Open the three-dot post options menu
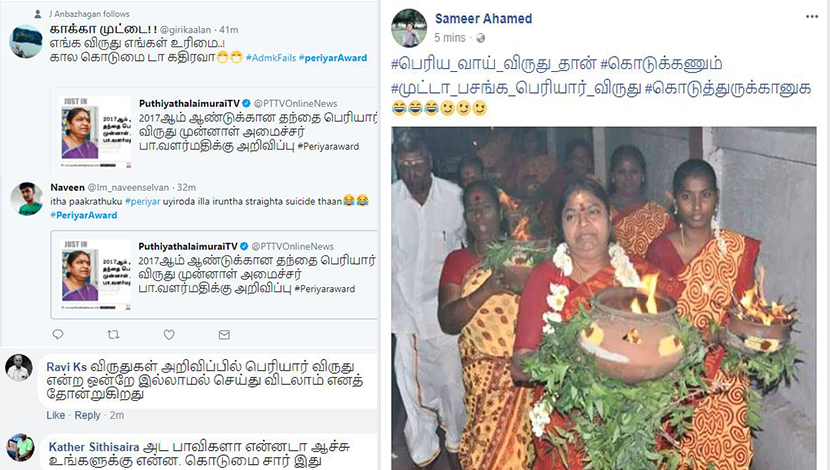Image resolution: width=830 pixels, height=470 pixels. pos(812,17)
